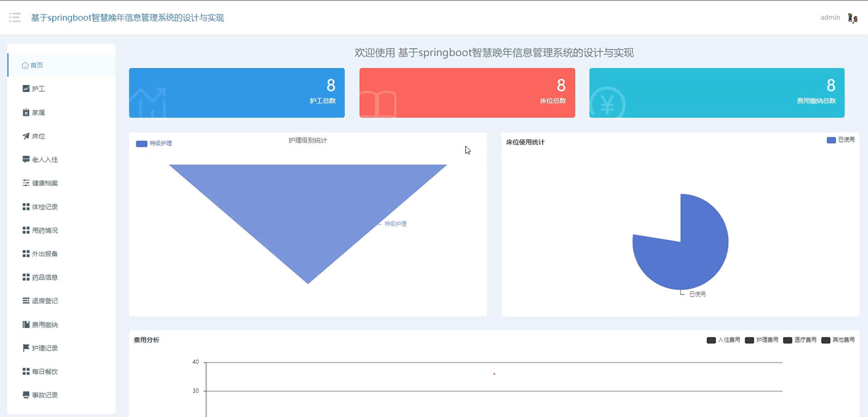868x417 pixels.
Task: Open the 首页 menu item
Action: [61, 65]
